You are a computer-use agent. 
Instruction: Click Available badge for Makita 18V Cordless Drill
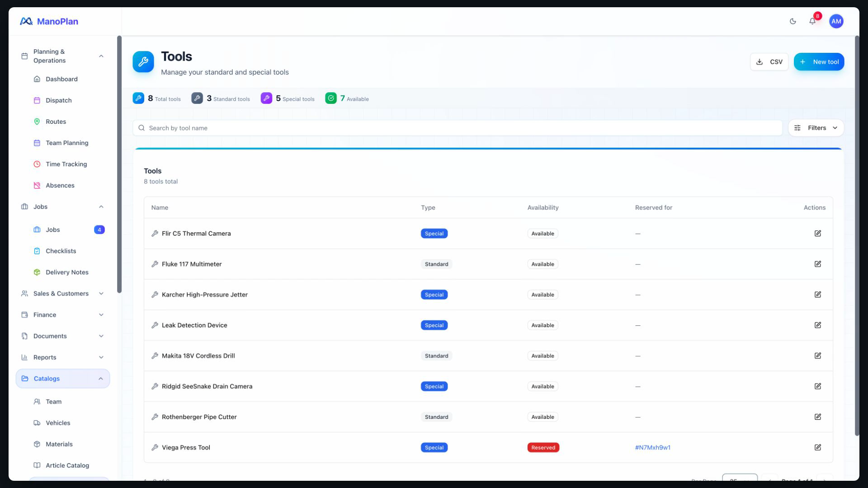pos(542,356)
